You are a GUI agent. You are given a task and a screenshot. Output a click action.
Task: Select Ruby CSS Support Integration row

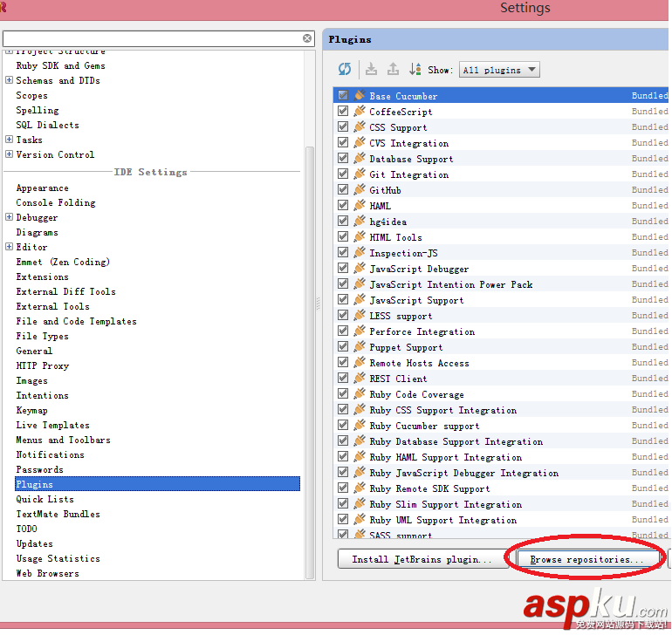[x=501, y=410]
